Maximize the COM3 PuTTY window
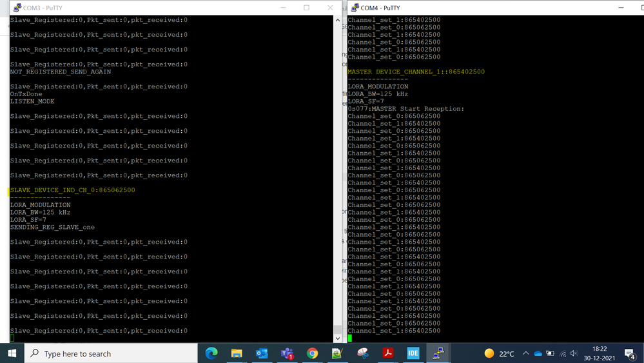This screenshot has width=644, height=363. (306, 7)
